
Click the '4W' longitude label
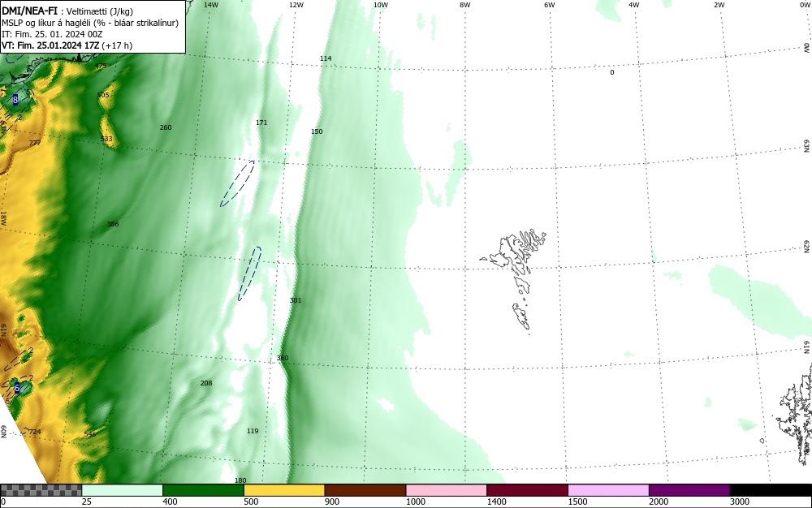(634, 5)
